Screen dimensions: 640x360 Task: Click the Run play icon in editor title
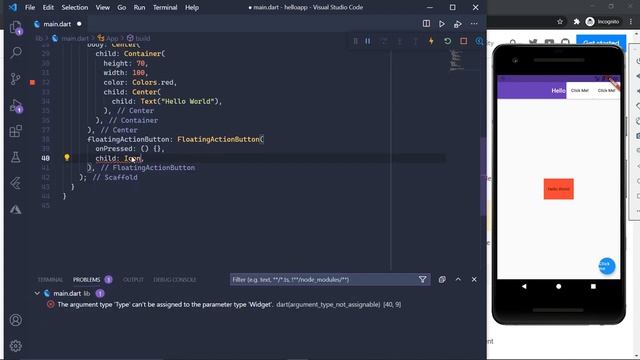point(442,24)
